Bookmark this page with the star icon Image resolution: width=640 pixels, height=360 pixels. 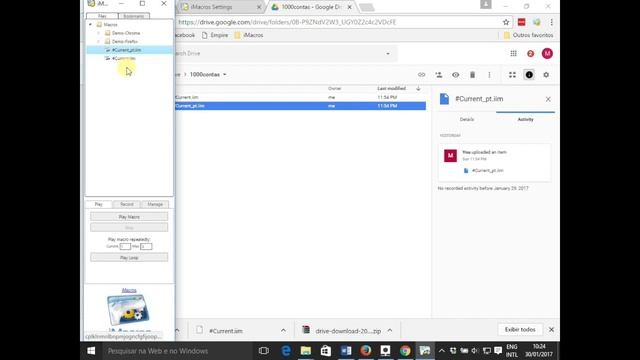coord(506,22)
